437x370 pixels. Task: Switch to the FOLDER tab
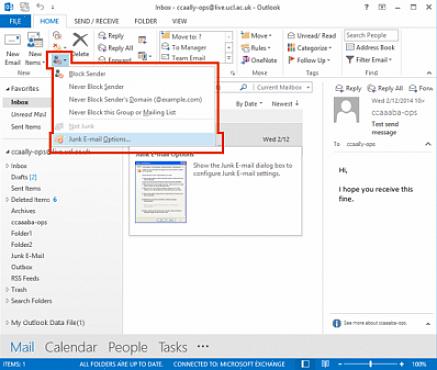pyautogui.click(x=146, y=21)
